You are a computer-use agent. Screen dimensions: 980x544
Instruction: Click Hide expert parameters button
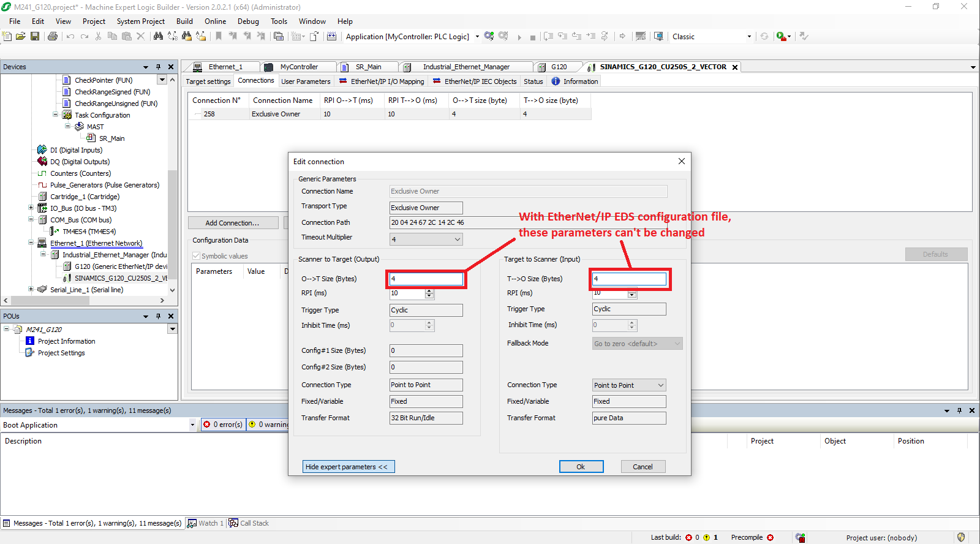(x=348, y=467)
